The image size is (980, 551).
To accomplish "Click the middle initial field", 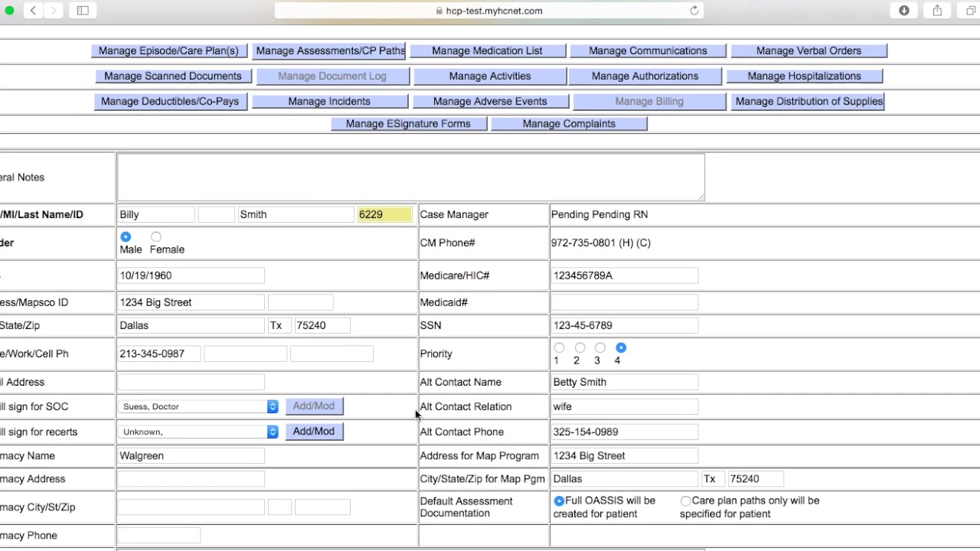I will click(x=217, y=215).
